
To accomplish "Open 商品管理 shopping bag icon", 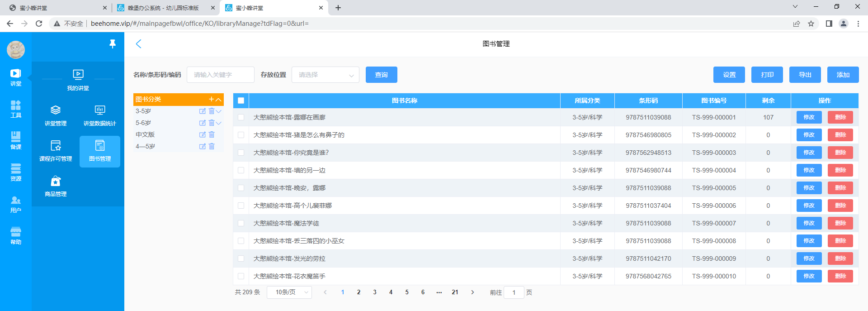I will [56, 181].
